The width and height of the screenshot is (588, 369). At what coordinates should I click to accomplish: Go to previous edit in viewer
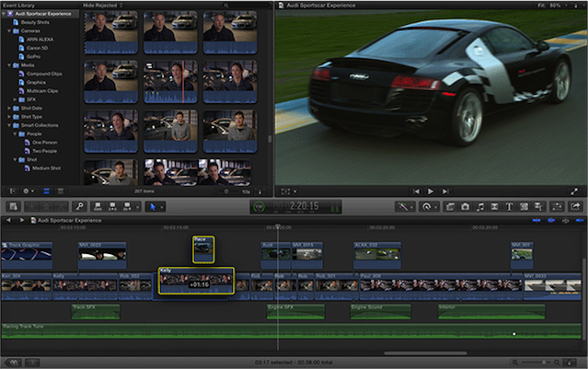(x=416, y=191)
